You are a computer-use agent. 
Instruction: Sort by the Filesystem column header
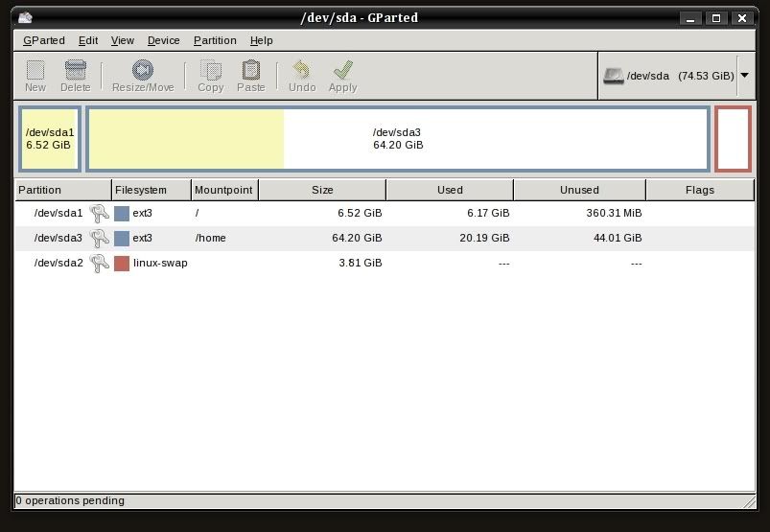pos(152,190)
